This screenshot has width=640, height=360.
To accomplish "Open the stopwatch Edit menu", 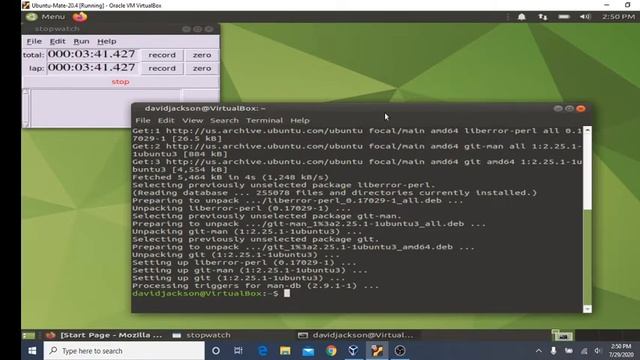I will coord(57,41).
